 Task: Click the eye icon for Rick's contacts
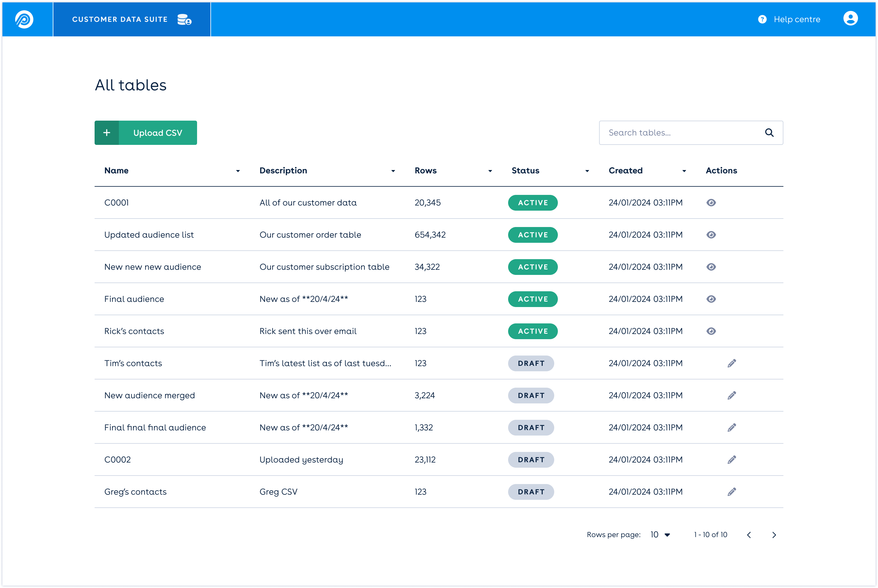pos(711,332)
